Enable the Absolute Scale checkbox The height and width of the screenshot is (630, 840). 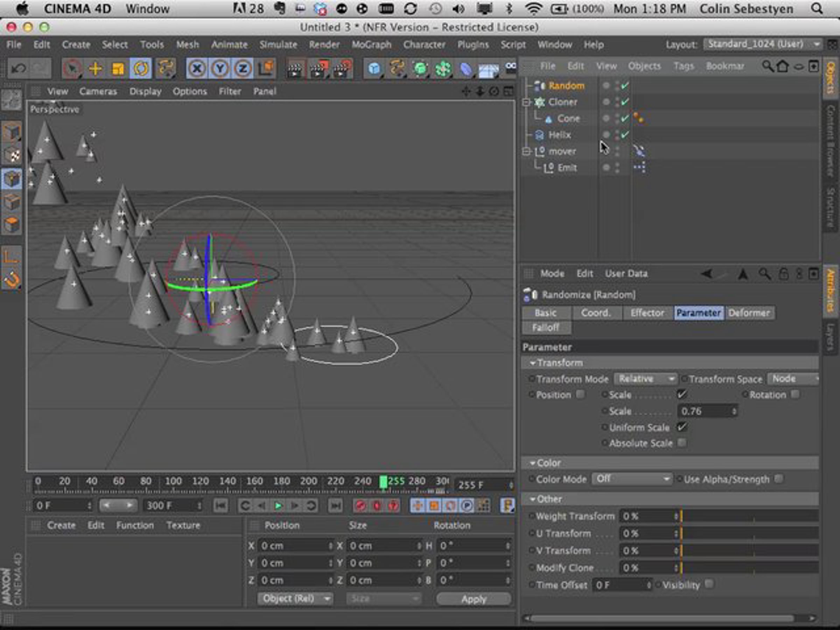coord(682,442)
